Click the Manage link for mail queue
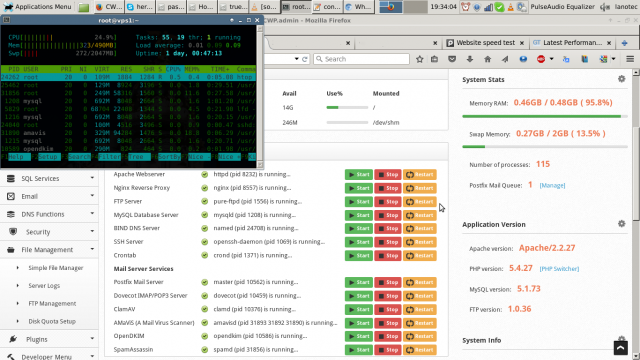This screenshot has height=360, width=640. [552, 185]
